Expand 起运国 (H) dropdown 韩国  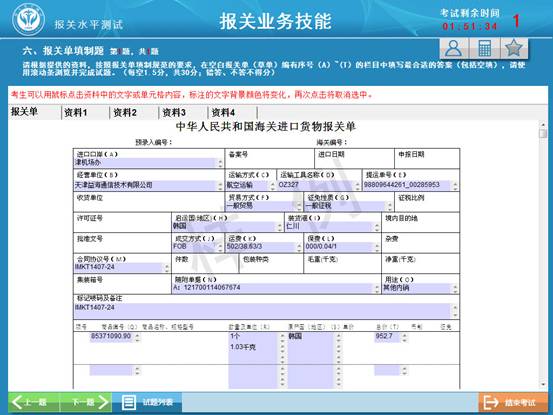pos(227,226)
